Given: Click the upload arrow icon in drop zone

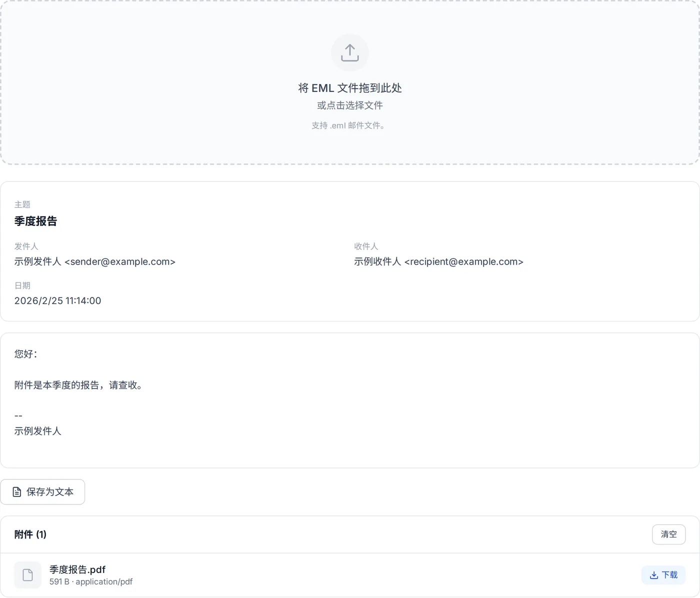Looking at the screenshot, I should [x=350, y=52].
